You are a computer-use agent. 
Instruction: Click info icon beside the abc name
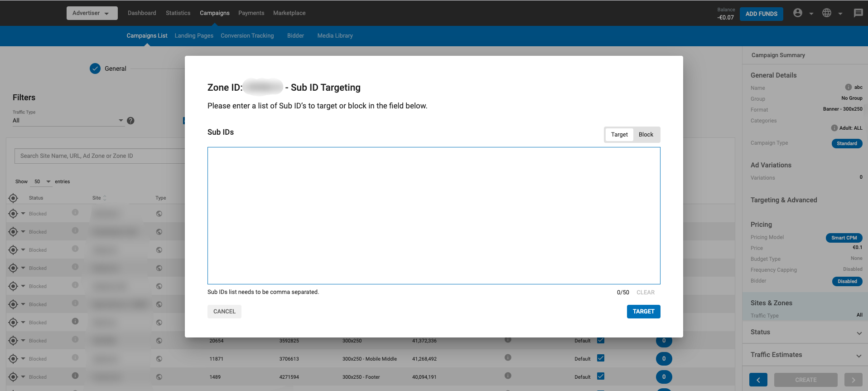[848, 87]
